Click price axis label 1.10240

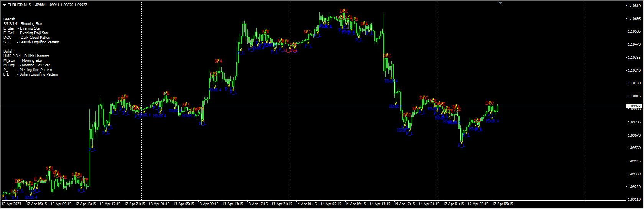634,71
